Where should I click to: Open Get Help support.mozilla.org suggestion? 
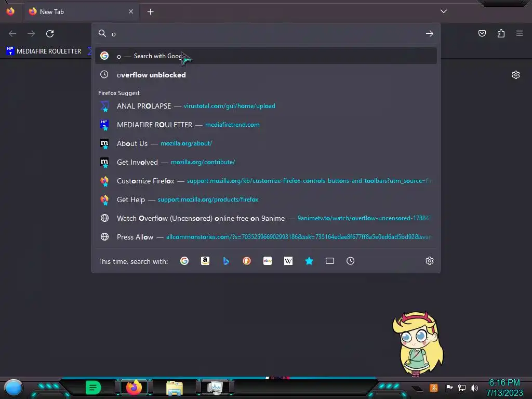click(266, 199)
